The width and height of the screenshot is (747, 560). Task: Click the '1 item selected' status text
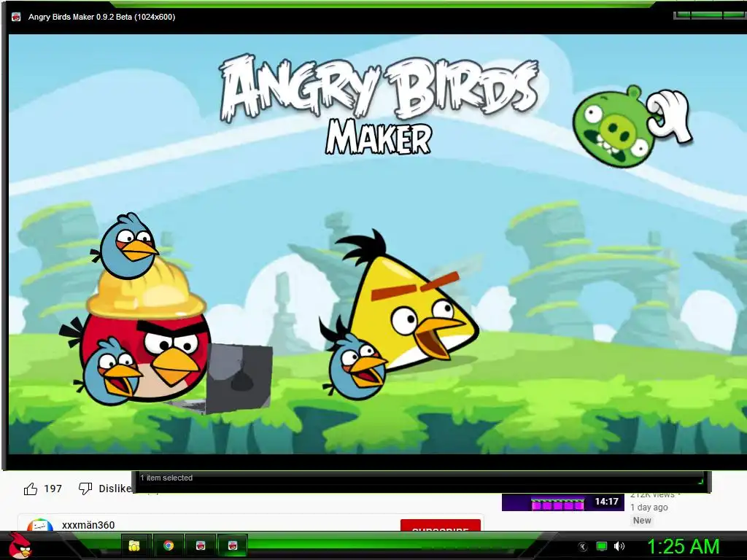pyautogui.click(x=166, y=478)
